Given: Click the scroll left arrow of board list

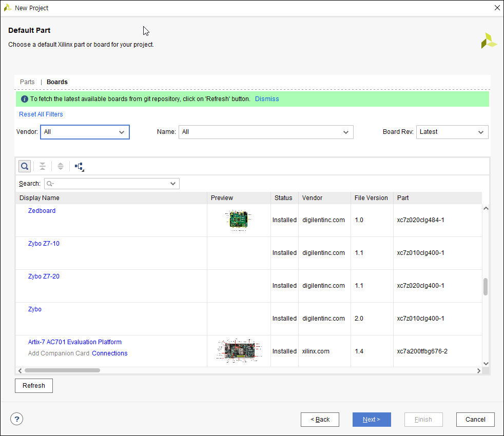Looking at the screenshot, I should pos(20,371).
